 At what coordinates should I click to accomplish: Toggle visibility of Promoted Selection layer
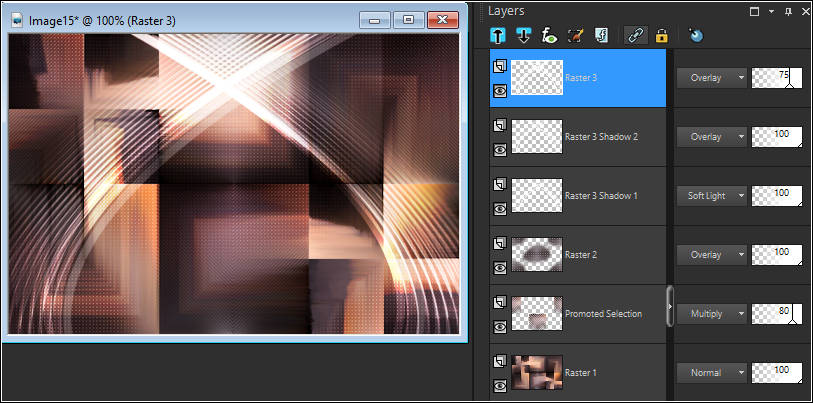pos(500,327)
